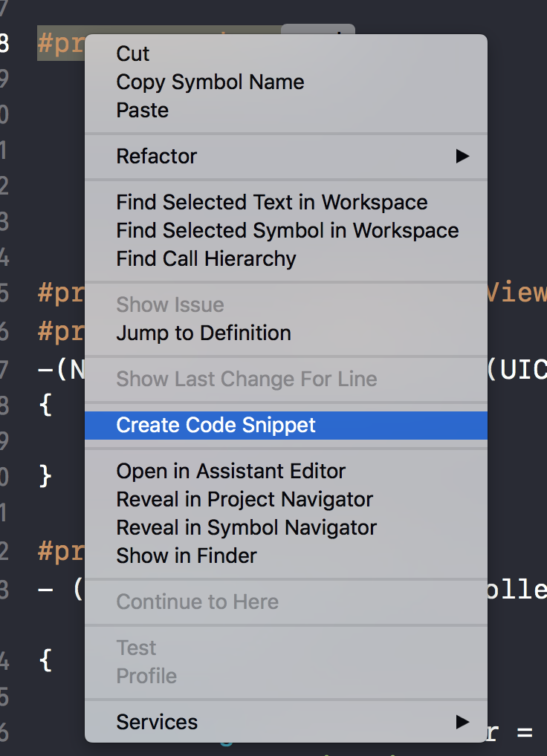Viewport: 547px width, 756px height.
Task: Choose Find Selected Text in Workspace
Action: click(272, 202)
